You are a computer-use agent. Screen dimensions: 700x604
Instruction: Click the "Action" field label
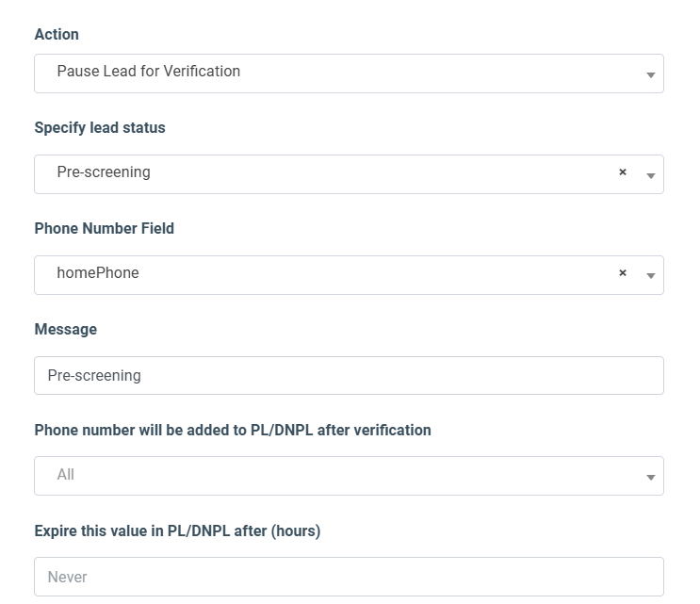coord(57,34)
